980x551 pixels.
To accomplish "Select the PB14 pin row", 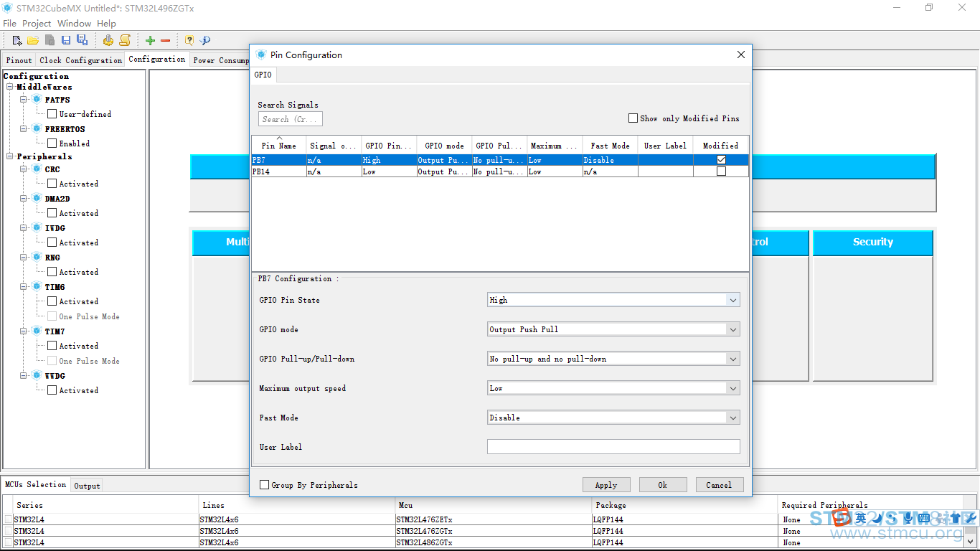I will 500,171.
